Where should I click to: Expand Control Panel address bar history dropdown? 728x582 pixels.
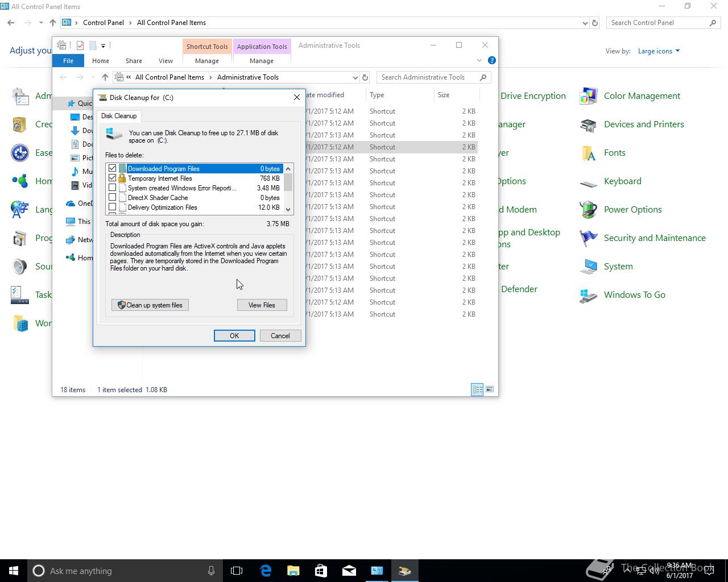[585, 23]
